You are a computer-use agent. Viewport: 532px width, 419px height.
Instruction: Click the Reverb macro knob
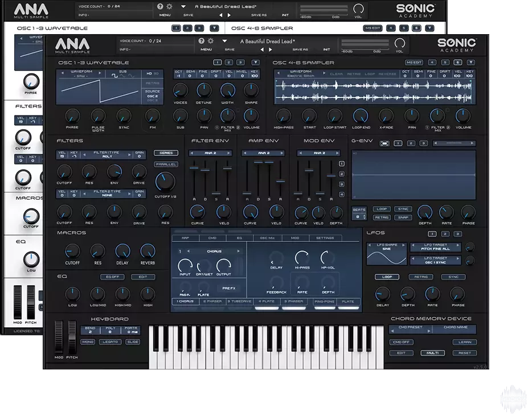[x=148, y=251]
